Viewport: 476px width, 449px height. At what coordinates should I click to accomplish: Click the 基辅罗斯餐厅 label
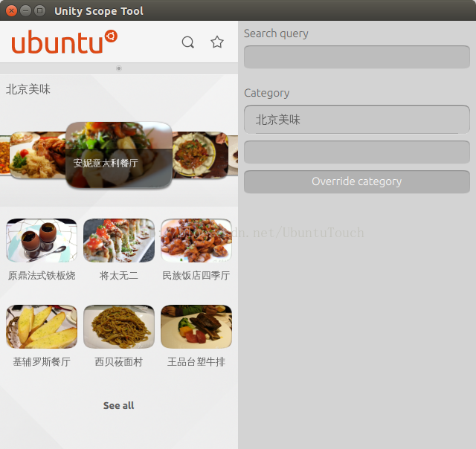42,361
